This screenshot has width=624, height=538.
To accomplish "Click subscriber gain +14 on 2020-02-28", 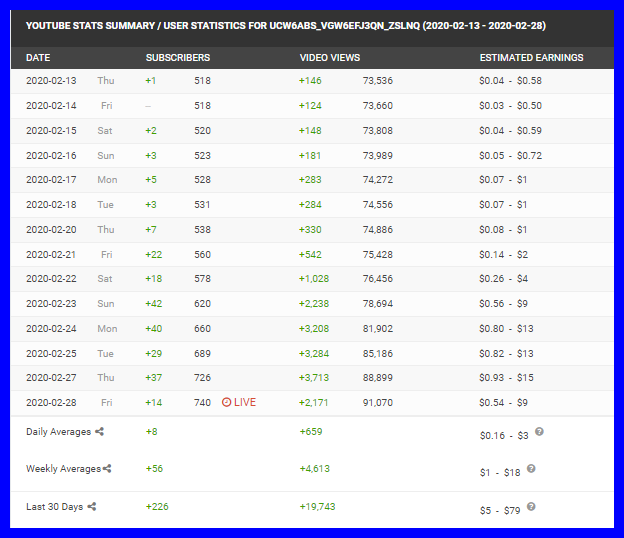I will click(154, 403).
